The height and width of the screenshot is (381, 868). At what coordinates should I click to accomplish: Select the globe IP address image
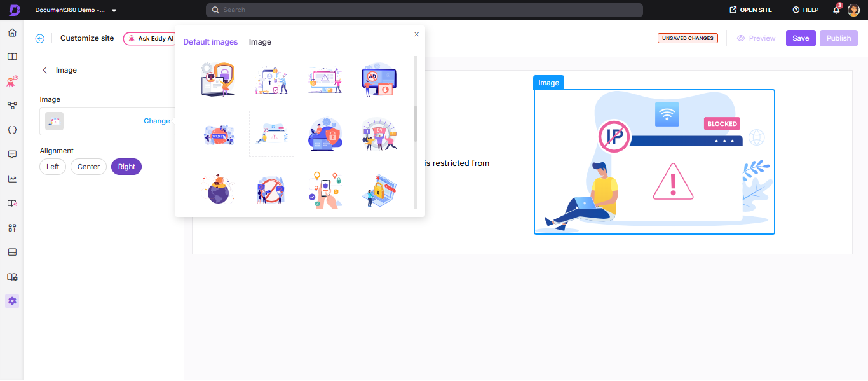(x=218, y=134)
